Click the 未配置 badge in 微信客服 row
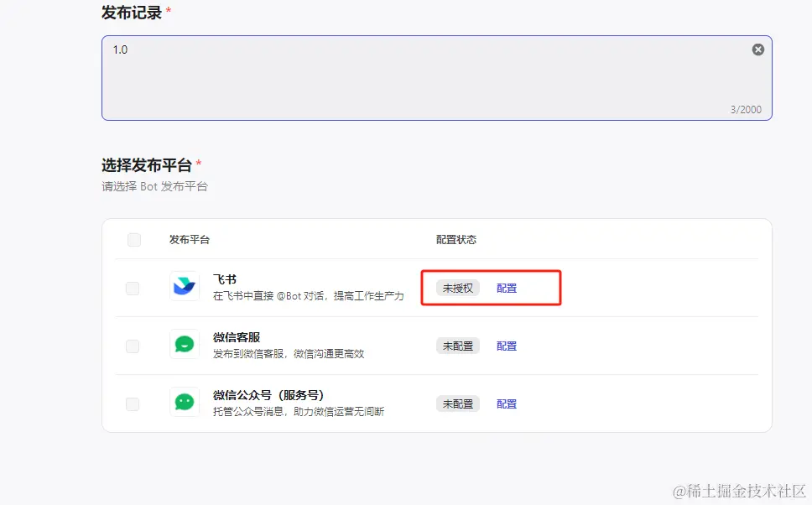812x505 pixels. (x=458, y=346)
